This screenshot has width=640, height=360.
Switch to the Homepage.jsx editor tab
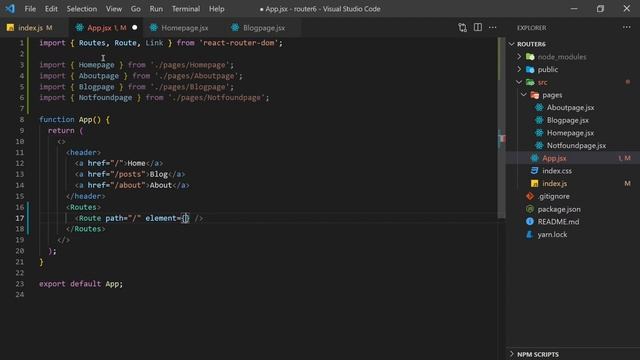click(x=183, y=28)
